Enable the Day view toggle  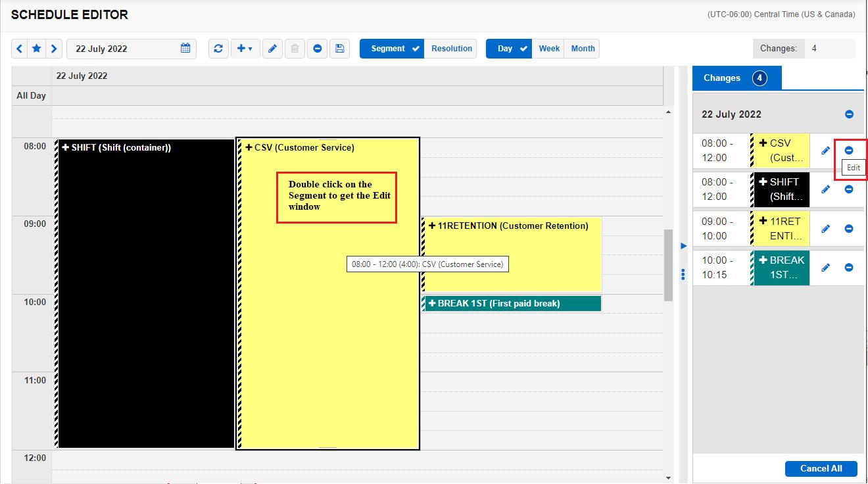click(x=508, y=48)
